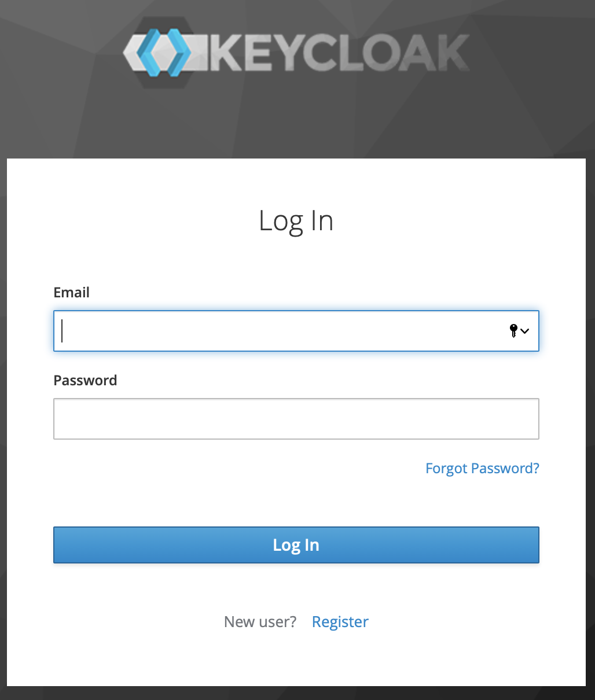Viewport: 595px width, 700px height.
Task: Submit with the blue Log In button
Action: pyautogui.click(x=296, y=545)
